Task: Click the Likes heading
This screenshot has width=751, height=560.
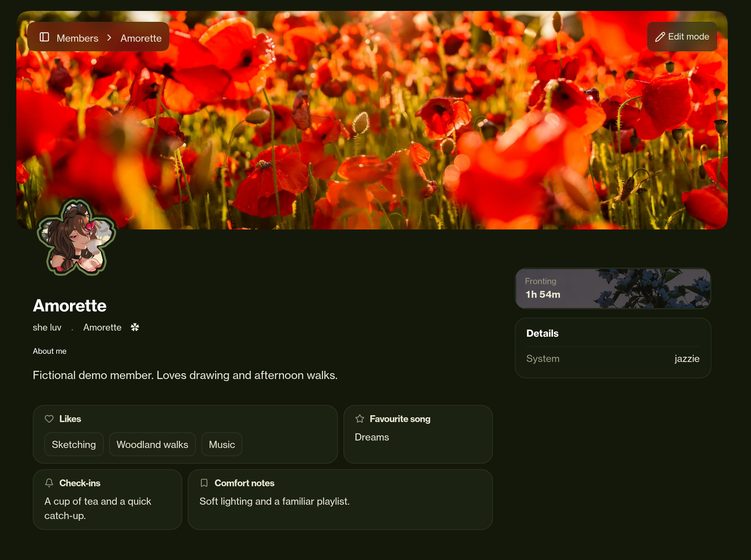Action: point(70,419)
